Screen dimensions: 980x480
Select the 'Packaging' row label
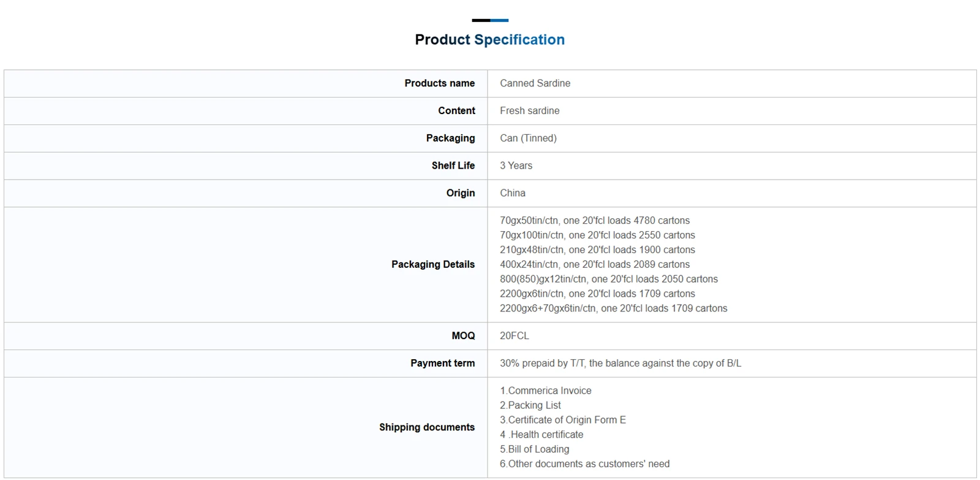[450, 139]
